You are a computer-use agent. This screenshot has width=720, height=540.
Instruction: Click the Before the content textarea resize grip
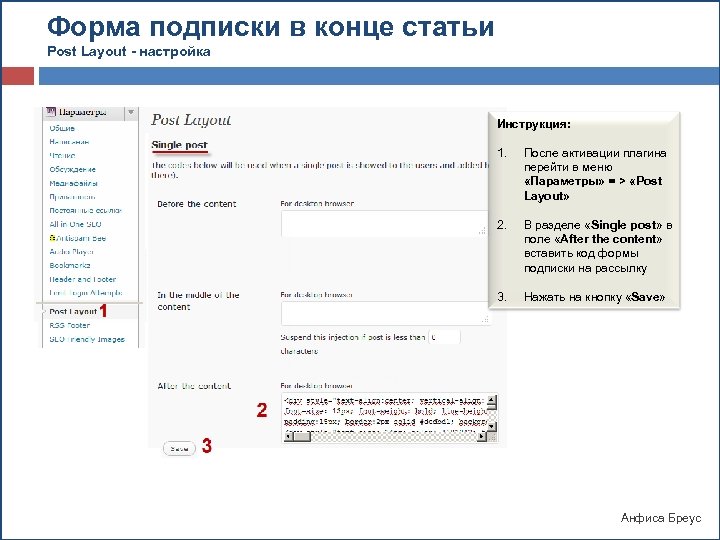pyautogui.click(x=482, y=231)
